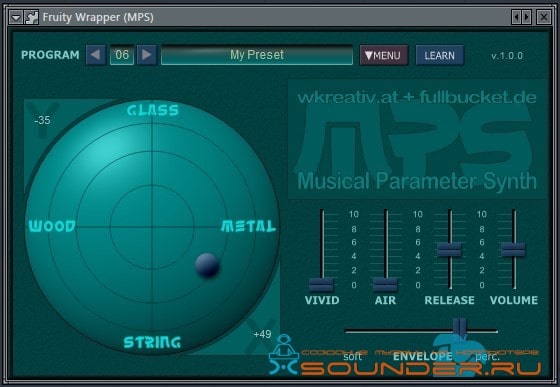Click the AIR slider handle
The image size is (560, 387).
tap(385, 285)
